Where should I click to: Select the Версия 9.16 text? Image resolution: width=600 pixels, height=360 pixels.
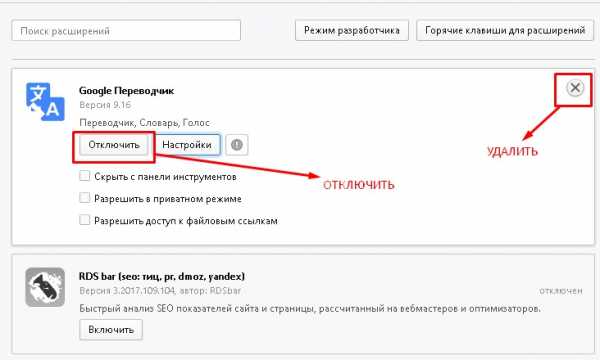(x=105, y=105)
